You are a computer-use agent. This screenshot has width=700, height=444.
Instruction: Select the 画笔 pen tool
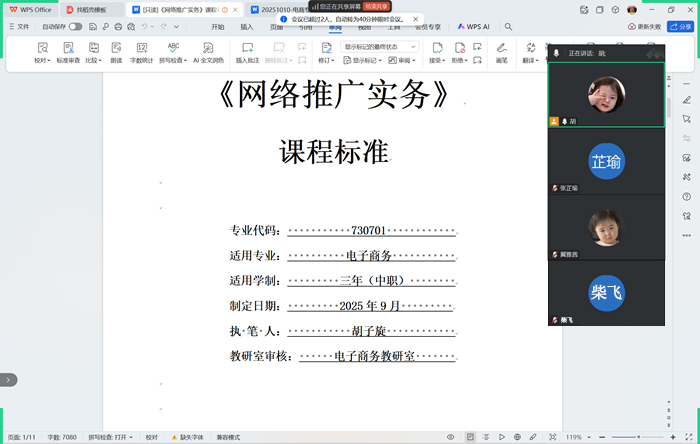[x=502, y=52]
